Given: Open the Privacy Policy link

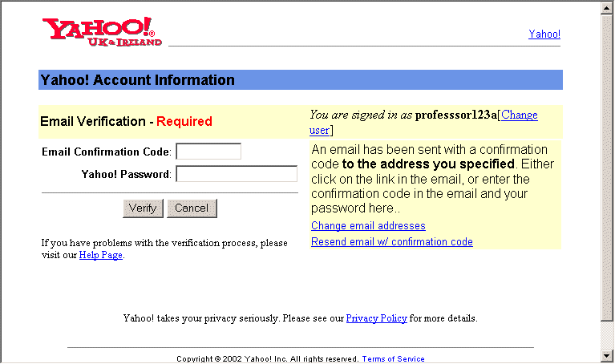Looking at the screenshot, I should (377, 318).
